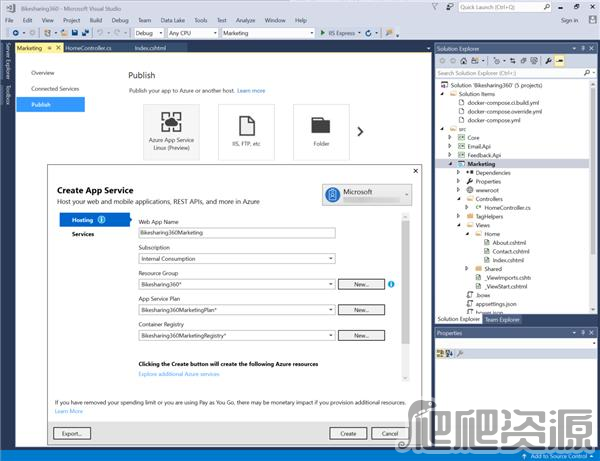Collapse the Controllers folder
The image size is (600, 461).
coord(458,199)
